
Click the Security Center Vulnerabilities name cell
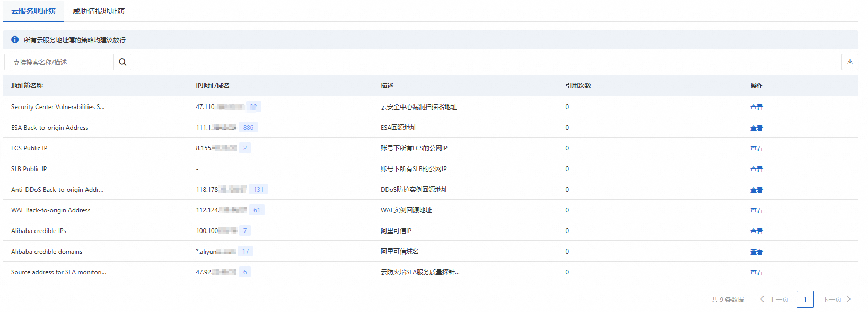click(x=58, y=106)
